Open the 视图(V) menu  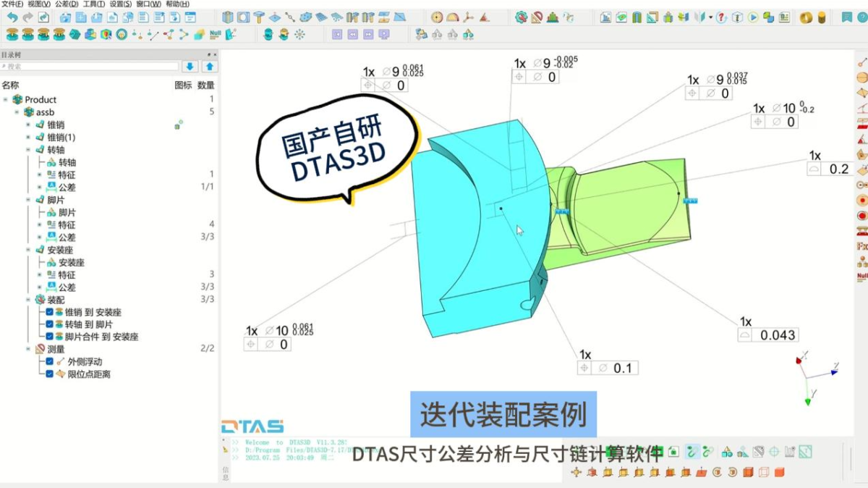[x=39, y=4]
